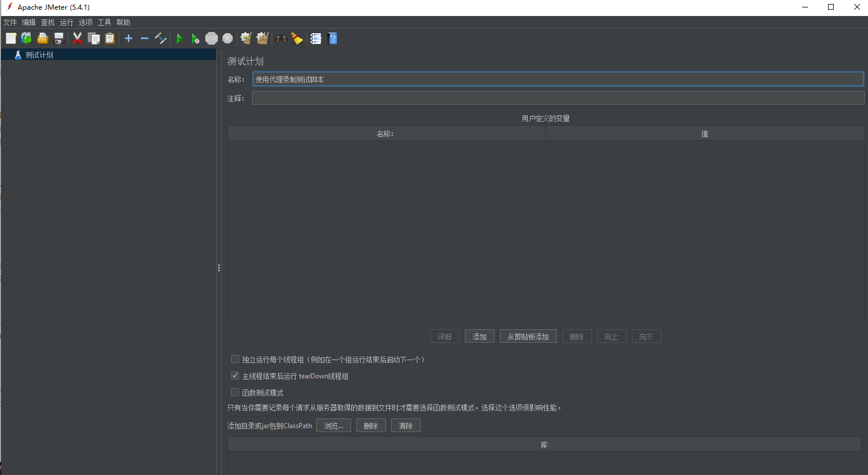Image resolution: width=868 pixels, height=475 pixels.
Task: Select the 测试计划 node in the tree
Action: point(39,55)
